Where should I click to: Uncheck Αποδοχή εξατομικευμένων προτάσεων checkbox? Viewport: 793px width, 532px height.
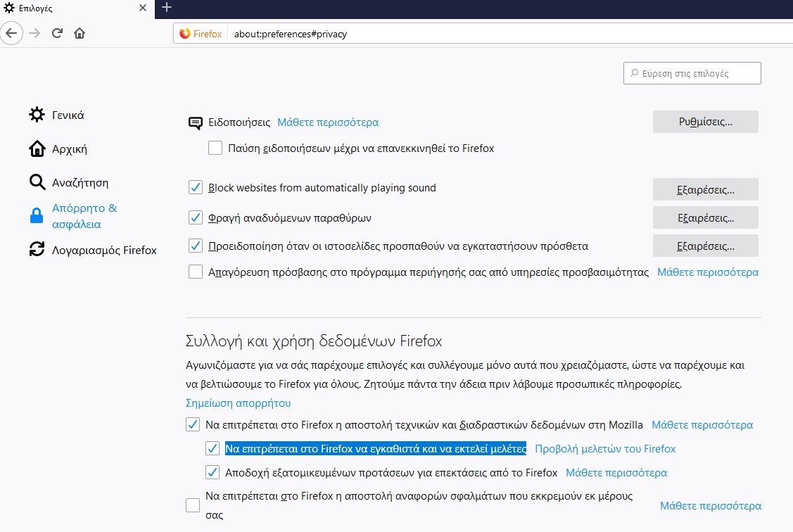pos(212,472)
